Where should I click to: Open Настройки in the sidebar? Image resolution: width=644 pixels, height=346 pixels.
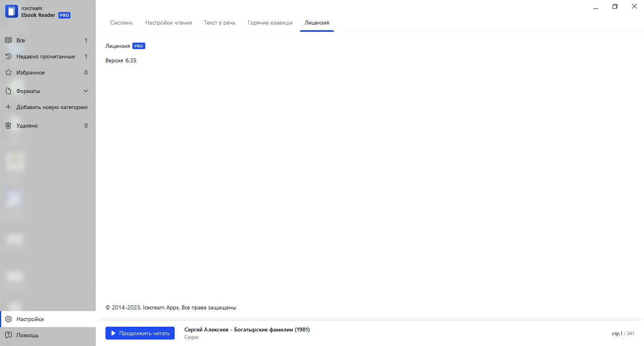tap(48, 319)
